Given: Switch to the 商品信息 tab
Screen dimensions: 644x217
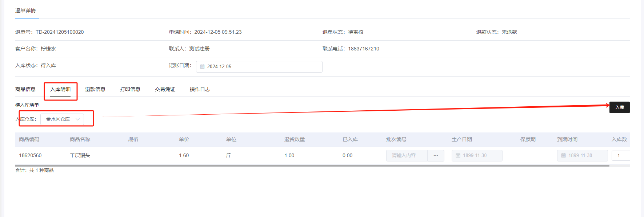Looking at the screenshot, I should click(25, 89).
